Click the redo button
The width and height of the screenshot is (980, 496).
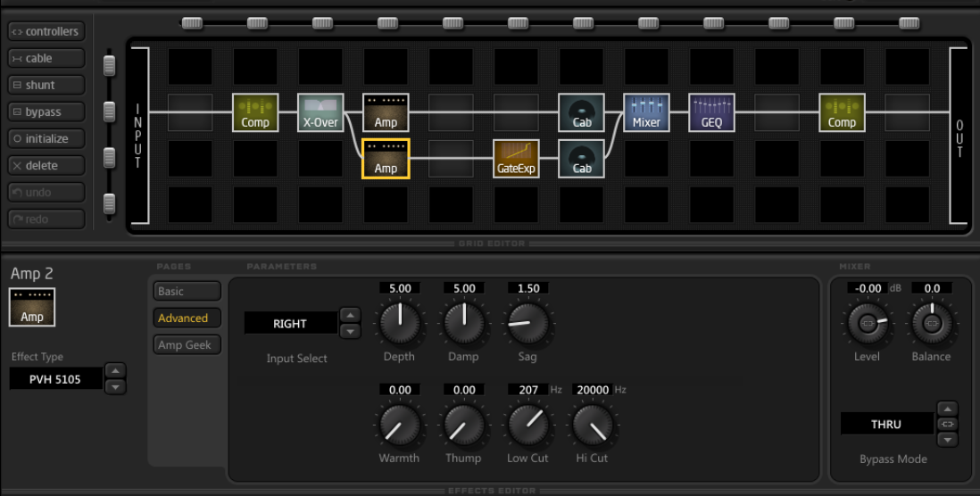point(46,219)
